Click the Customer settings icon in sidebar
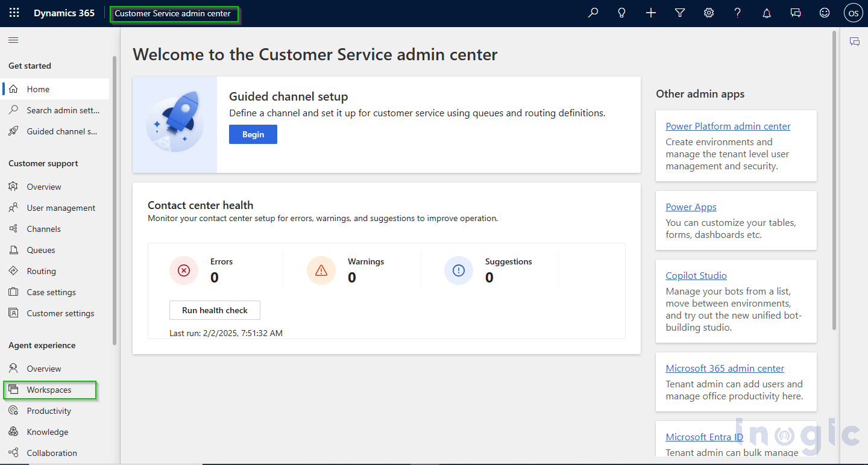This screenshot has width=868, height=465. (13, 313)
